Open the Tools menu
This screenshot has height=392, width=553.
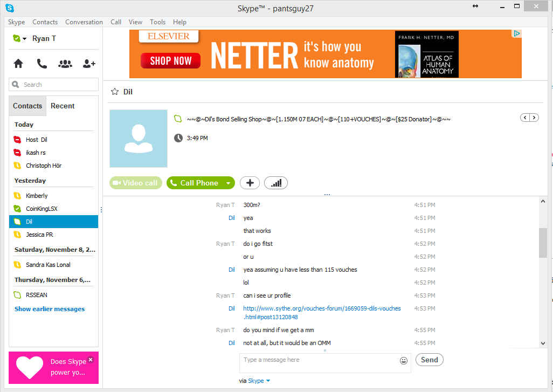(157, 22)
